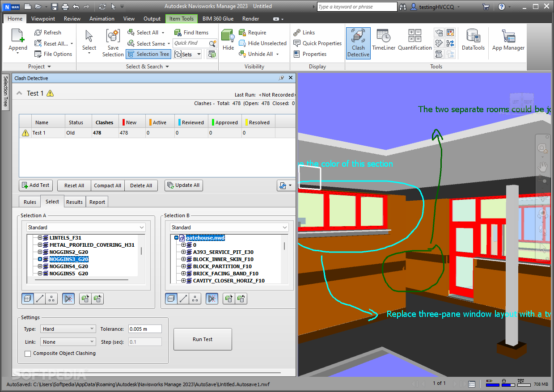Open the Clash Detective tool

pos(358,43)
